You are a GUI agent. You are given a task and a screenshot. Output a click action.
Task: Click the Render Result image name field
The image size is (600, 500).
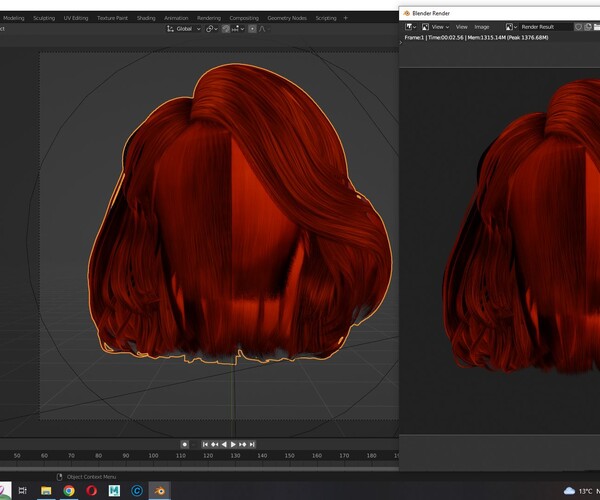545,27
